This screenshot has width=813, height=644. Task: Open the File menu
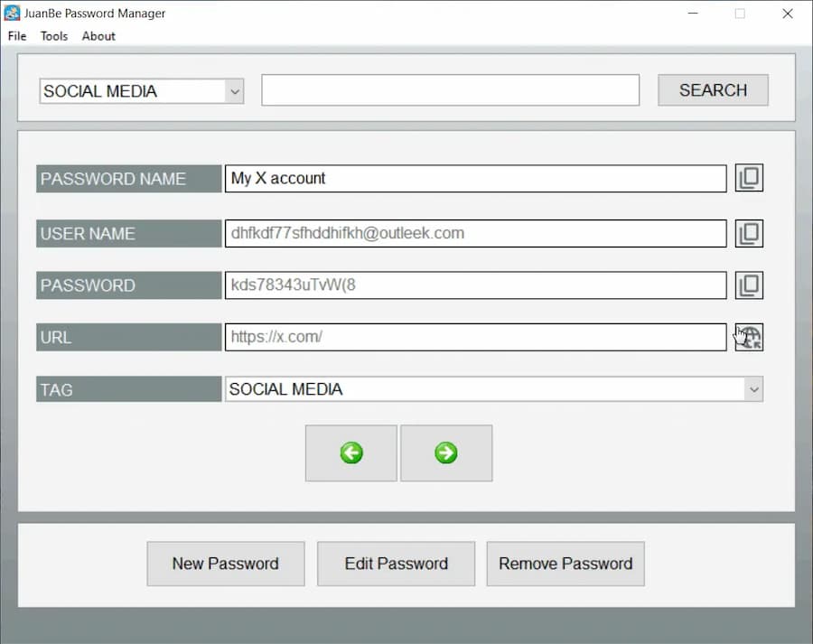point(17,36)
